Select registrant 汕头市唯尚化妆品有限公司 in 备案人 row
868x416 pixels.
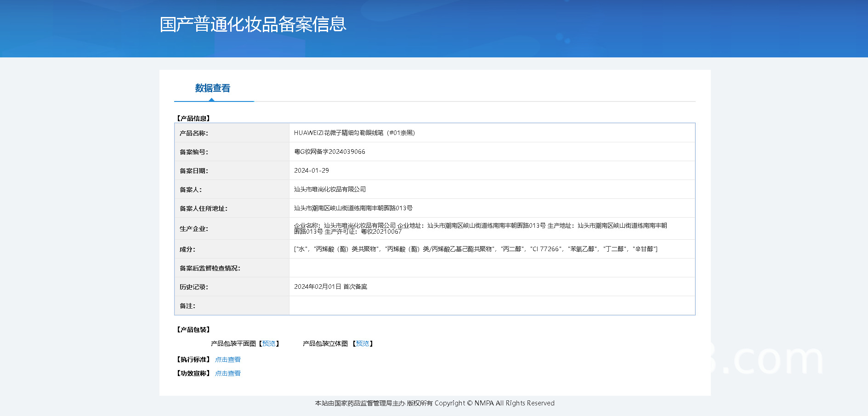pyautogui.click(x=330, y=189)
